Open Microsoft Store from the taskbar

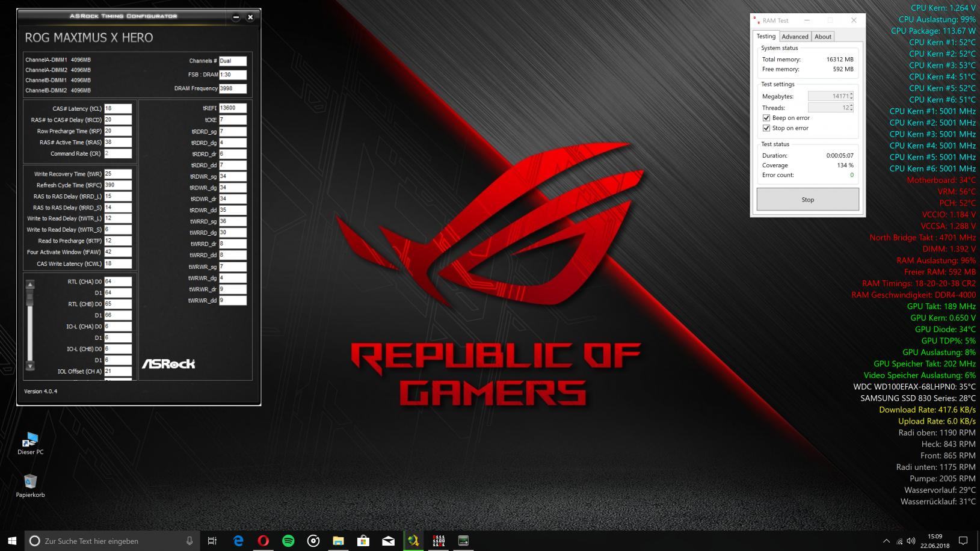(363, 541)
